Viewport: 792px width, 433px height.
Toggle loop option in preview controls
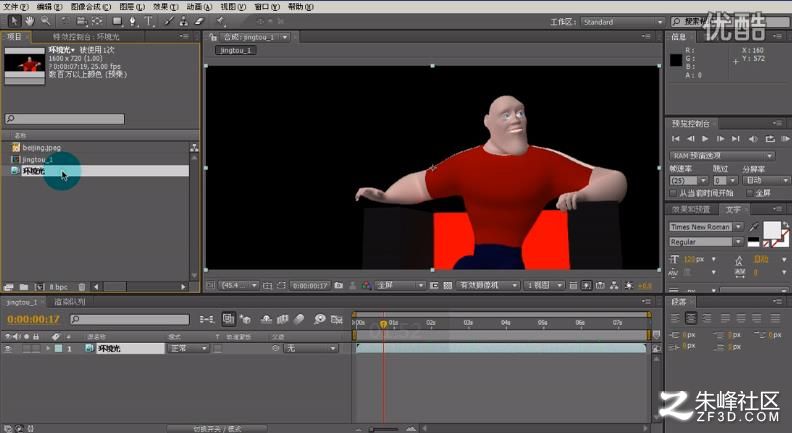pyautogui.click(x=770, y=138)
